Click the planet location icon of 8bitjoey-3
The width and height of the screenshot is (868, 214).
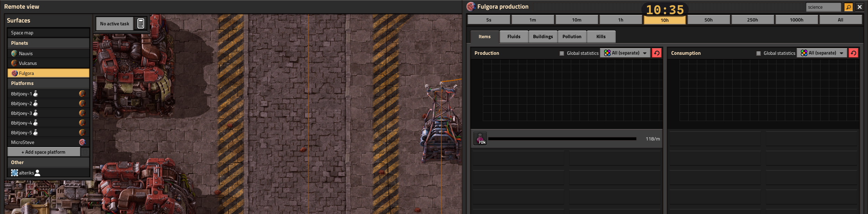[82, 113]
